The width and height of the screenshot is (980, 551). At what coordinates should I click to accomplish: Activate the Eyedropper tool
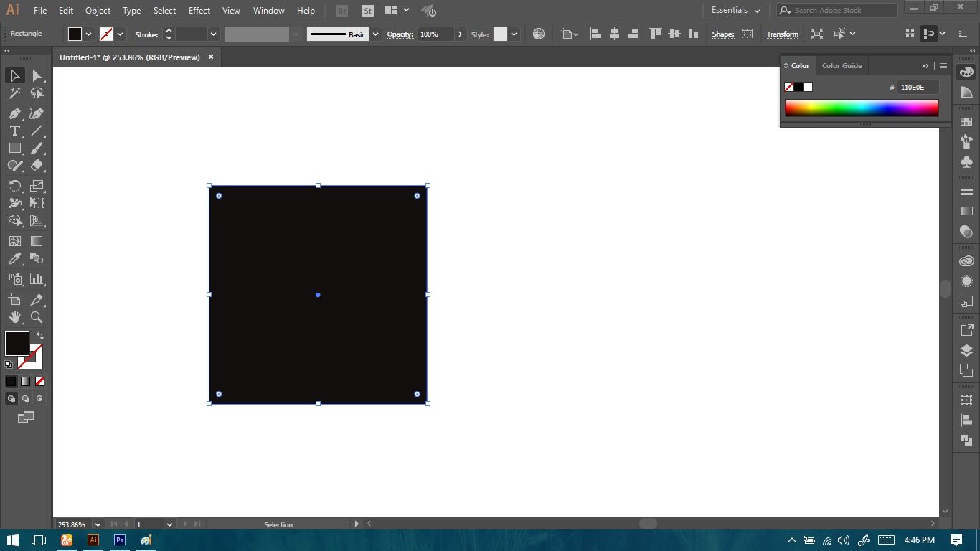(x=14, y=259)
